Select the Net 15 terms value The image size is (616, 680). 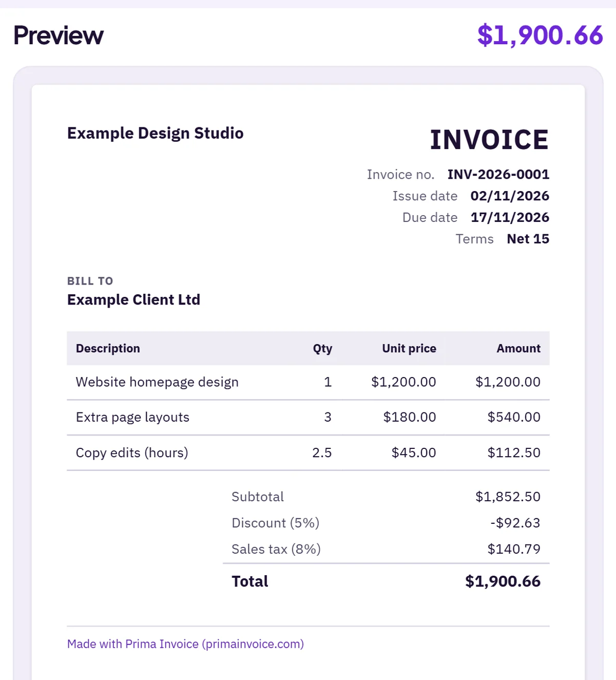coord(528,239)
